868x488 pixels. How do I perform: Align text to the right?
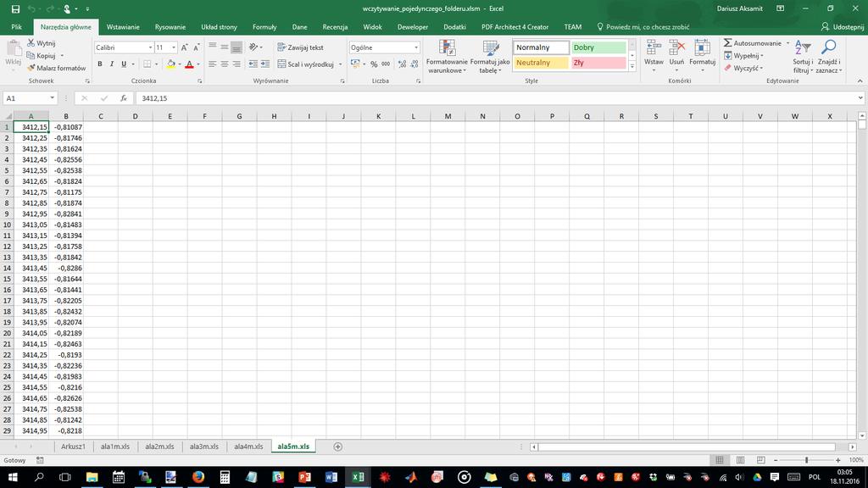pyautogui.click(x=236, y=64)
